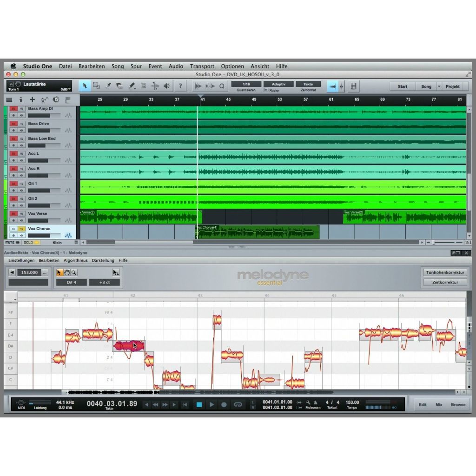Record-arm the Vox Verse track
The image size is (476, 476).
(13, 220)
